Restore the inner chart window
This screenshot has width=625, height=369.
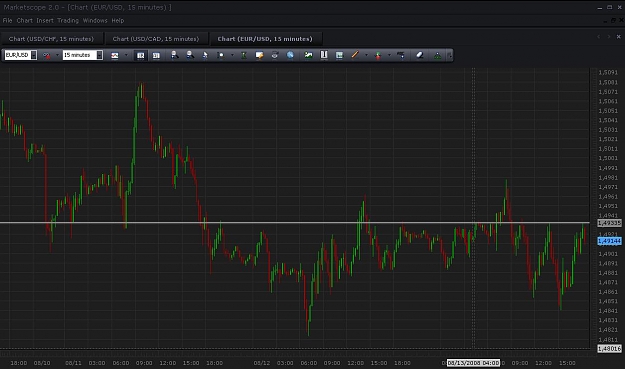(x=613, y=20)
